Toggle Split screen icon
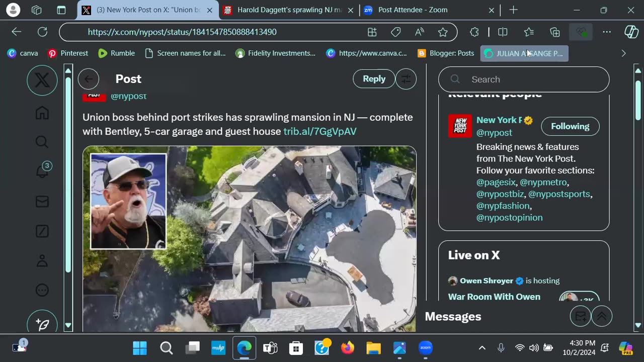Image resolution: width=644 pixels, height=362 pixels. click(x=503, y=32)
